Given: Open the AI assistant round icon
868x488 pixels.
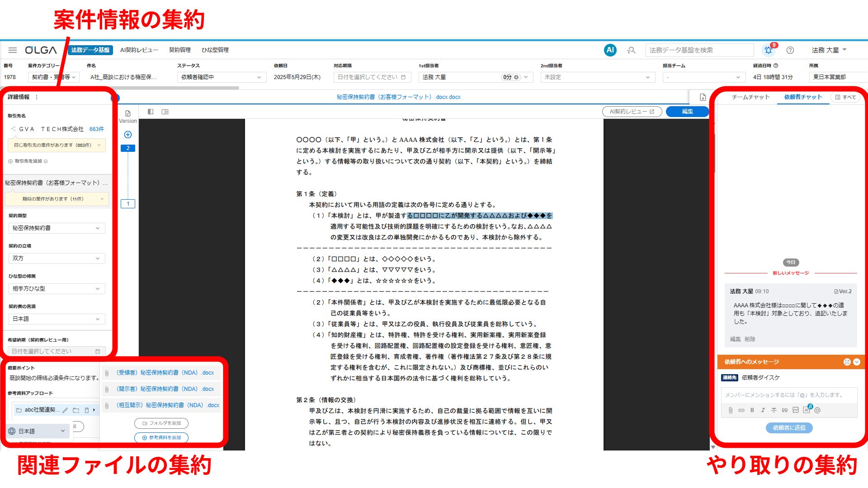Looking at the screenshot, I should tap(610, 50).
